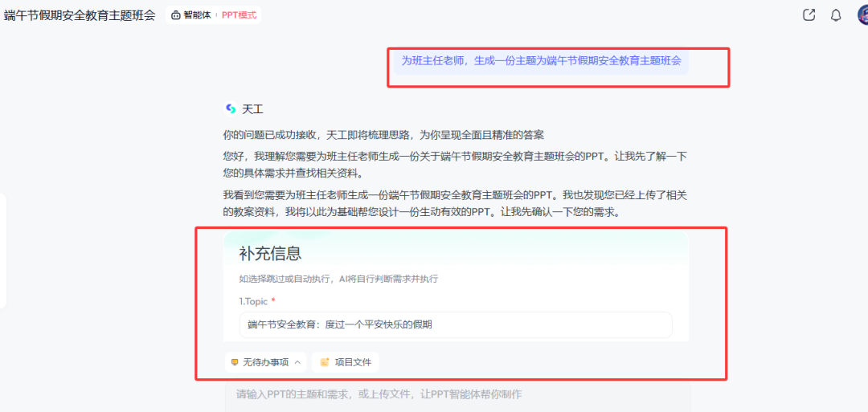This screenshot has width=868, height=412.
Task: Open the notification bell
Action: (836, 15)
